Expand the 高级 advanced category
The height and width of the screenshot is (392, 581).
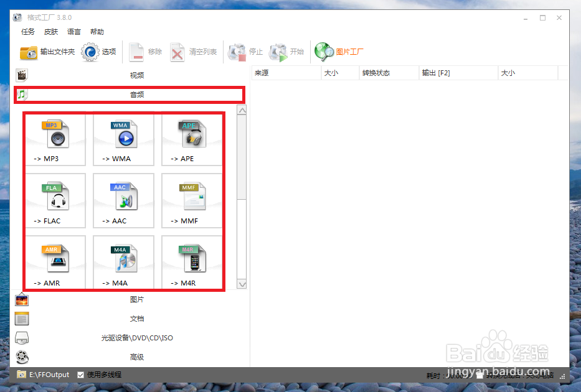pos(137,357)
